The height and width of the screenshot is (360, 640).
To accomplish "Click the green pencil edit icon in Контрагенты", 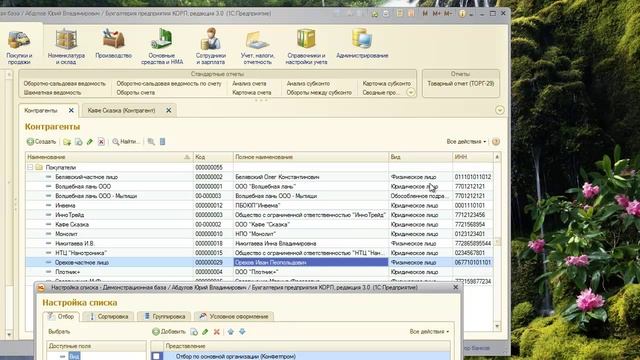I will point(90,142).
